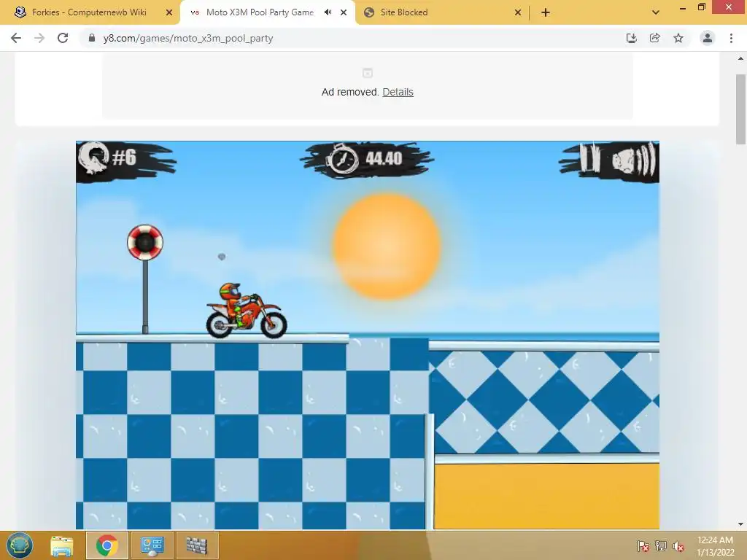Click the network tray icon
The image size is (747, 560).
[661, 545]
